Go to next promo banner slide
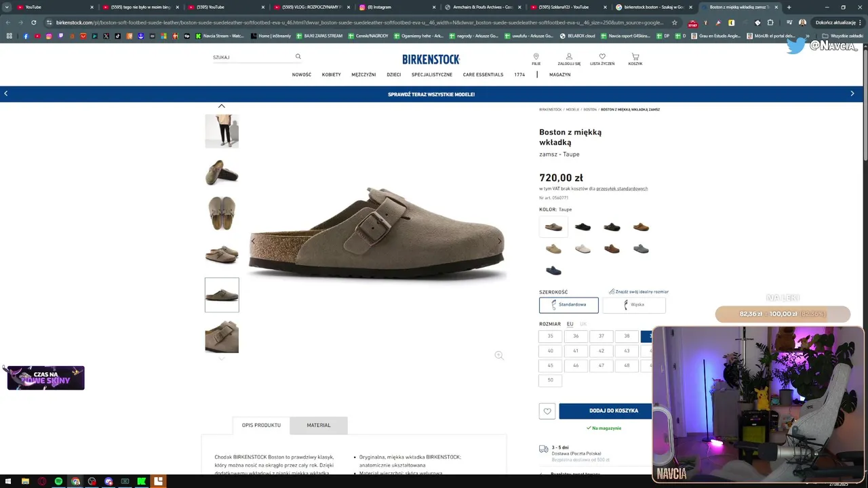 click(852, 94)
